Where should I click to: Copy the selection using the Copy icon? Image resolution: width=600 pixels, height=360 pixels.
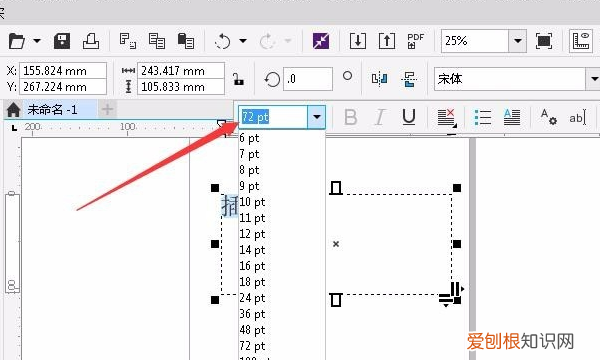click(157, 41)
